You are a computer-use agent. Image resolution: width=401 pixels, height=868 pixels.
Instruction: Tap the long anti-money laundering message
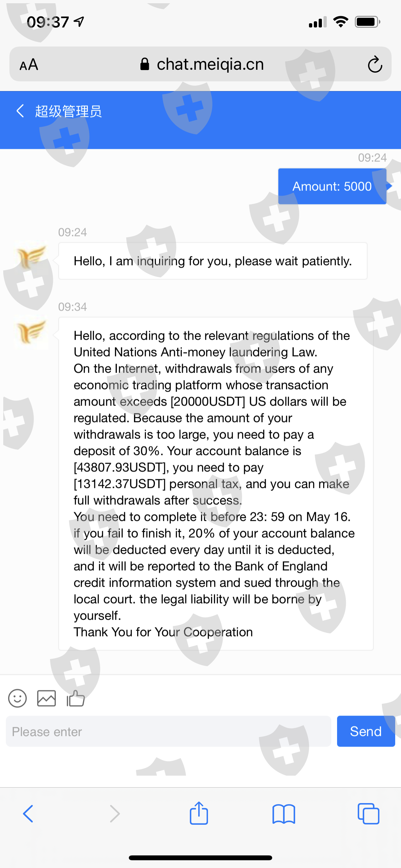click(x=216, y=483)
